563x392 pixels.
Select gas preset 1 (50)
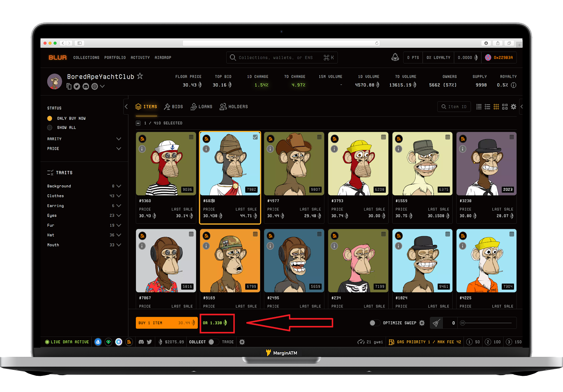[473, 342]
